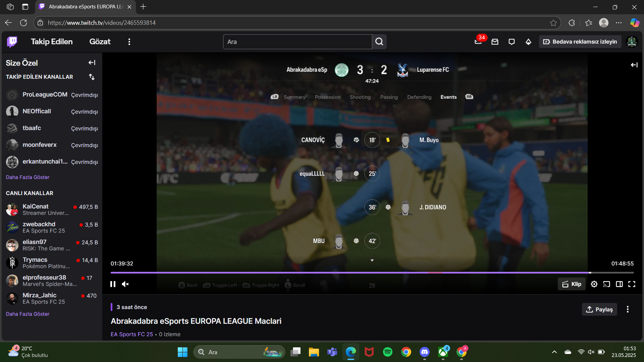Open the Gözat tab
644x362 pixels.
[100, 42]
